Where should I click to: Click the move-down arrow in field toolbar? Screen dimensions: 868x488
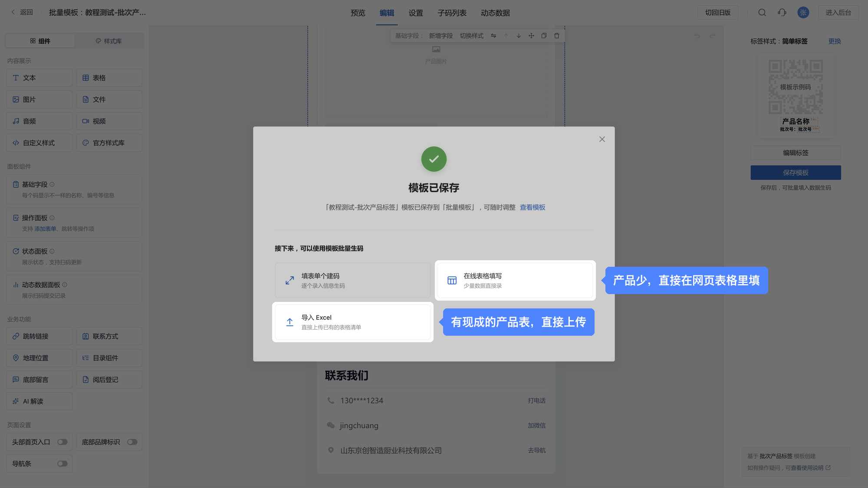519,36
